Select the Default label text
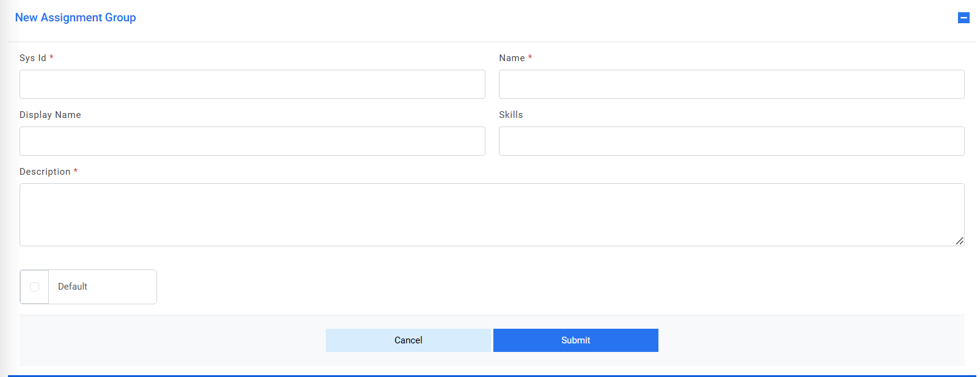The width and height of the screenshot is (980, 377). coord(72,287)
